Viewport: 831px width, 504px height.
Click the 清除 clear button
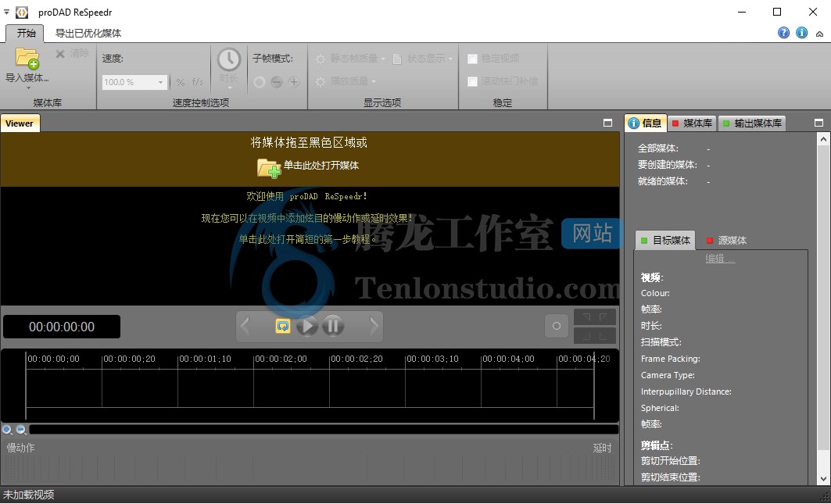coord(72,54)
